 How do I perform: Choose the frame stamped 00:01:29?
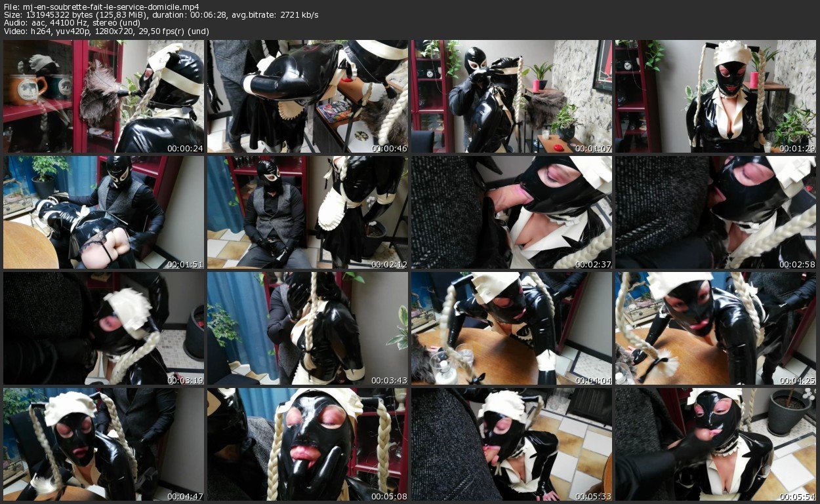[716, 96]
